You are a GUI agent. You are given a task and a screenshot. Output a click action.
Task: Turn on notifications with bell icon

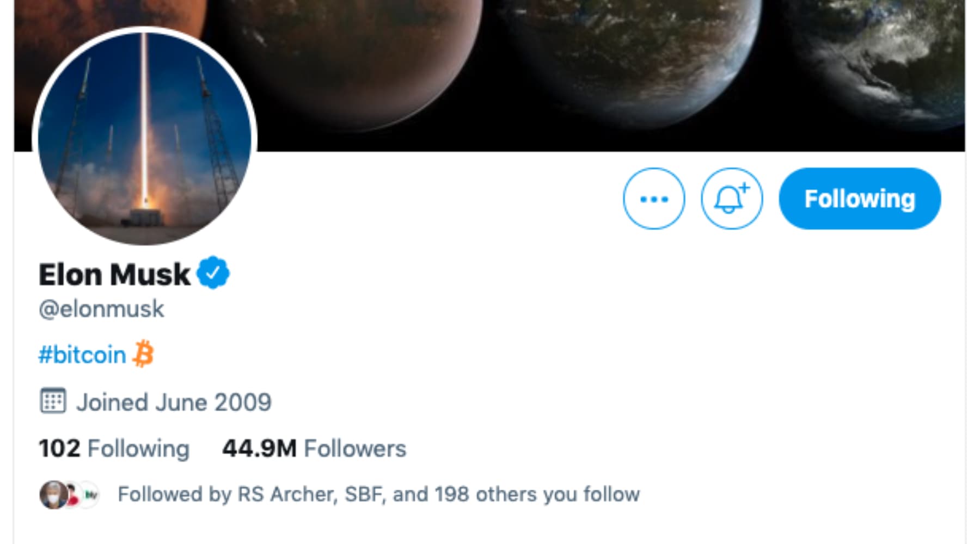click(731, 199)
